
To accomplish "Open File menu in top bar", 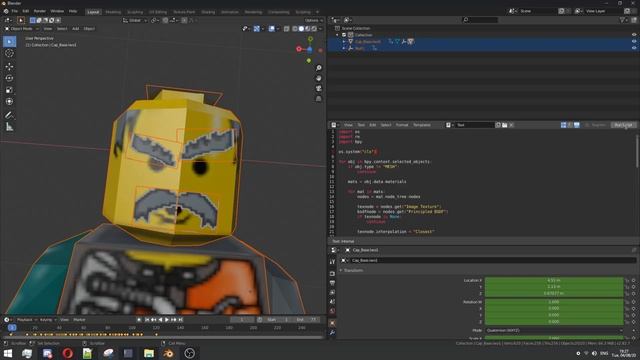I will coord(14,11).
